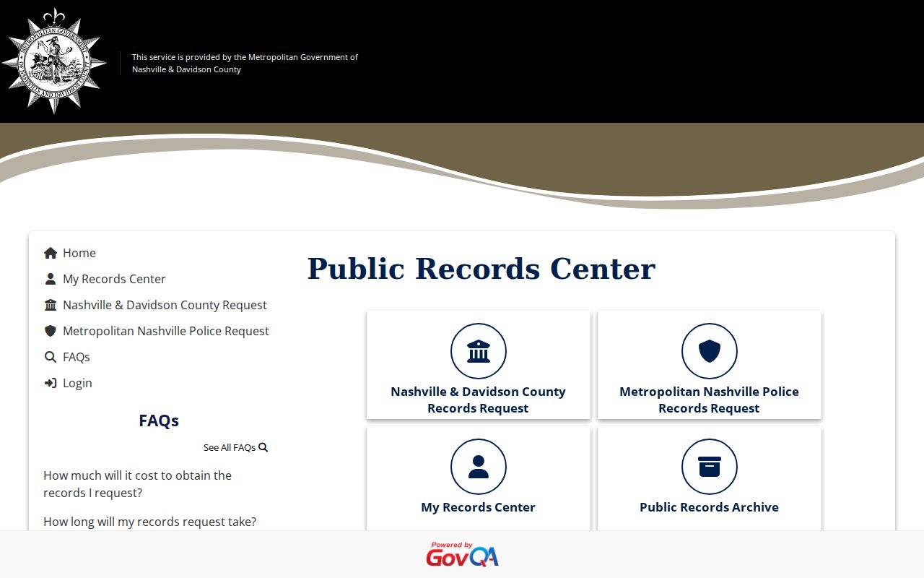Select Metropolitan Nashville Police Request menu item
Viewport: 924px width, 578px height.
166,331
